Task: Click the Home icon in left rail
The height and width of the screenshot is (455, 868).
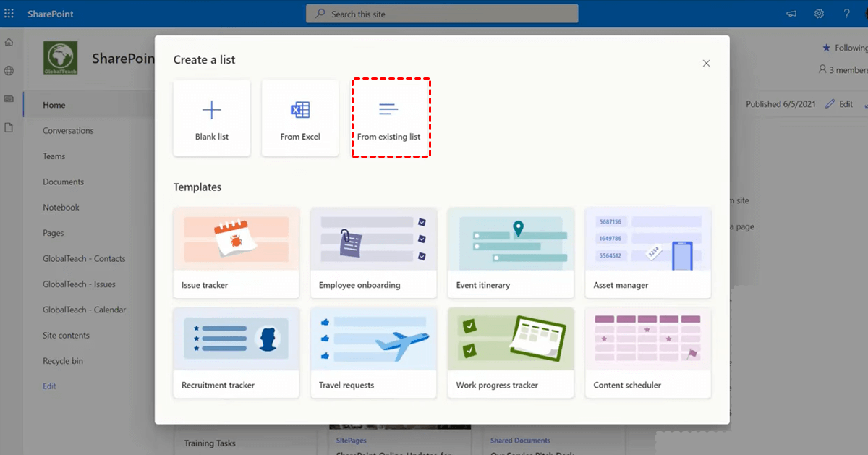Action: (9, 43)
